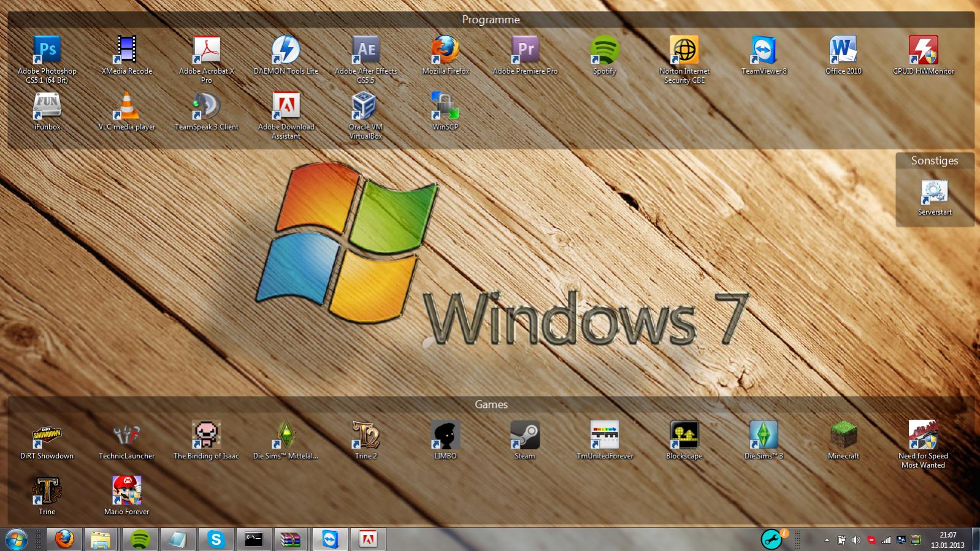The width and height of the screenshot is (980, 551).
Task: Launch TeamSpeak 3 Client
Action: 207,111
